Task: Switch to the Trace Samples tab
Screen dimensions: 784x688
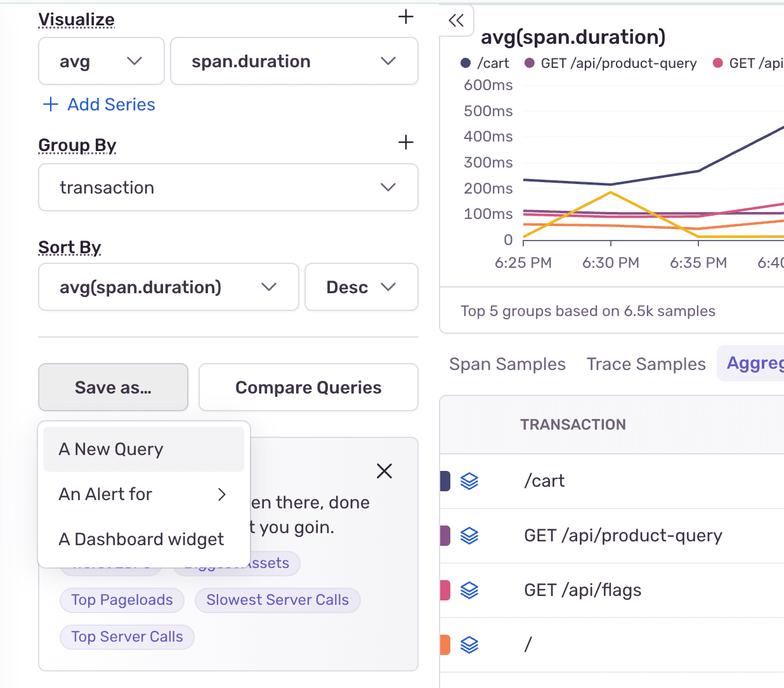Action: (646, 364)
